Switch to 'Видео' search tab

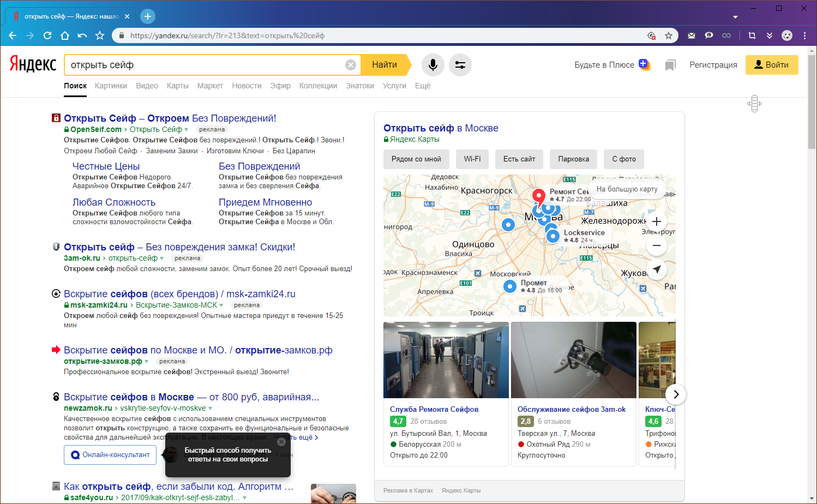click(147, 86)
